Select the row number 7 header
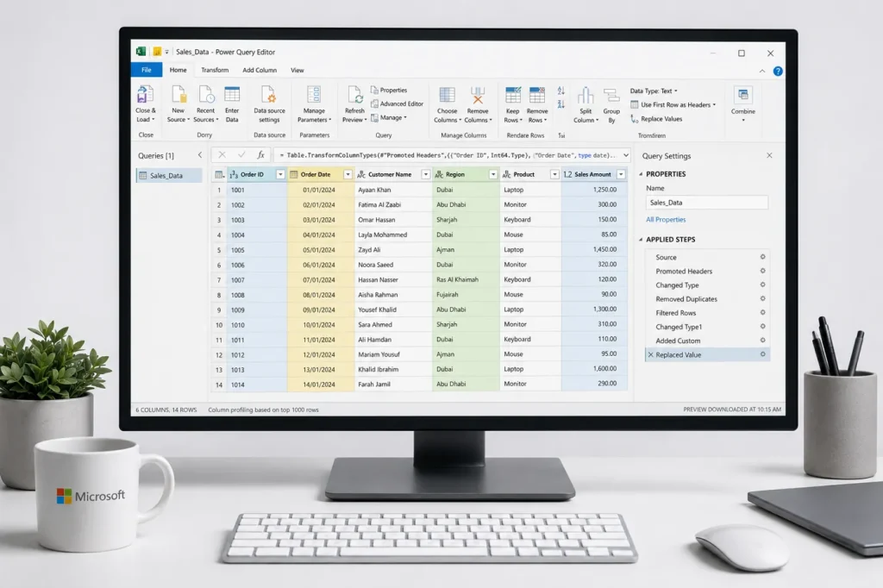 [219, 280]
